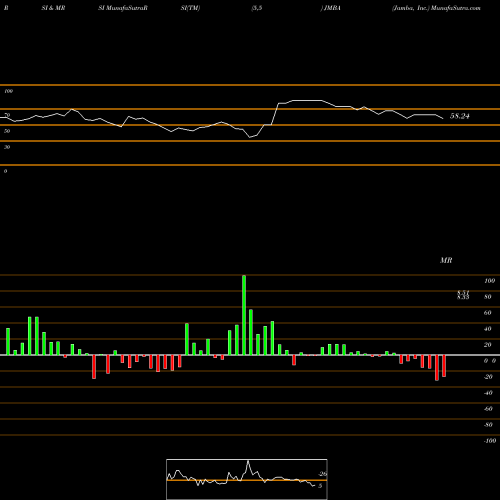This screenshot has height=500, width=500.
Task: Click the MunafaSutra.com header text
Action: (456, 8)
